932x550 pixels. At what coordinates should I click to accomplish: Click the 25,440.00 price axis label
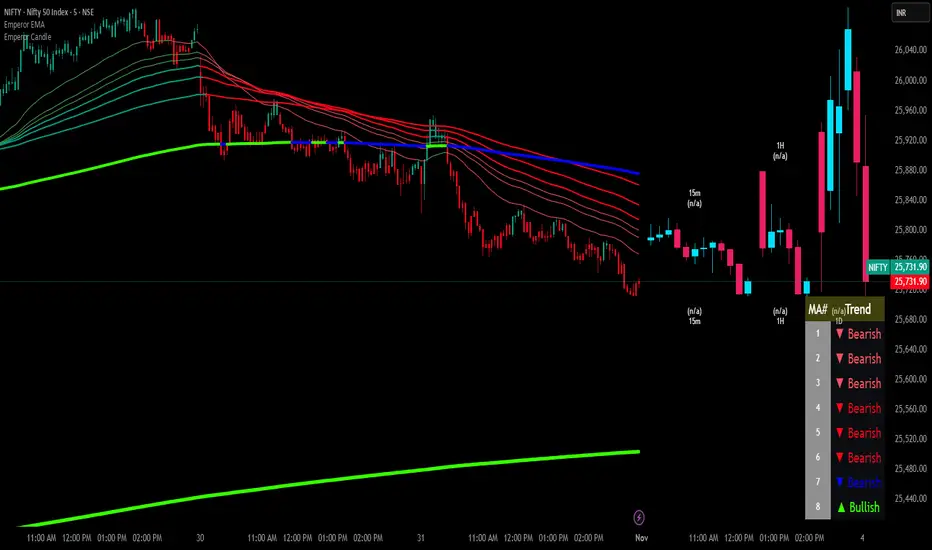click(x=911, y=498)
